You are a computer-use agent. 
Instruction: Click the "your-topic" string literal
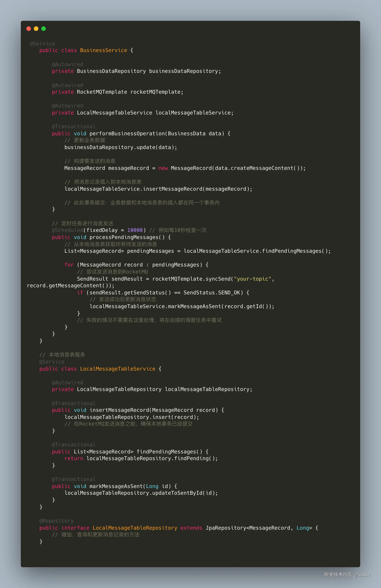pyautogui.click(x=252, y=279)
